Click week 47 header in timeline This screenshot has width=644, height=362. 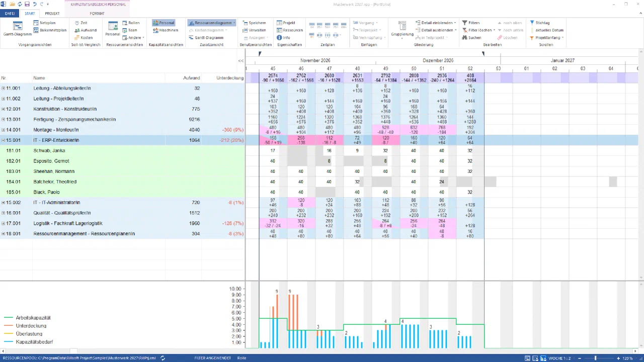click(329, 68)
